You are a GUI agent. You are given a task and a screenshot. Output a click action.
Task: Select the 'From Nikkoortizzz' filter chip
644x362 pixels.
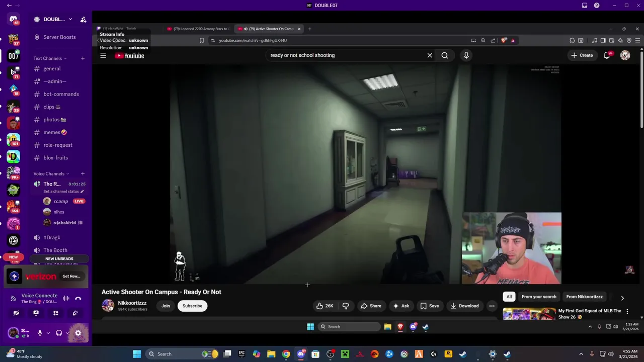coord(584,297)
